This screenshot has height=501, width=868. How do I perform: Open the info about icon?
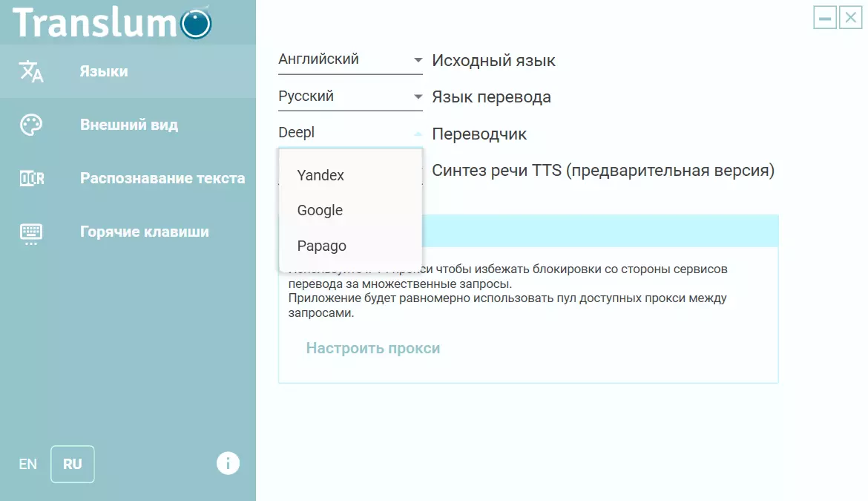click(228, 463)
